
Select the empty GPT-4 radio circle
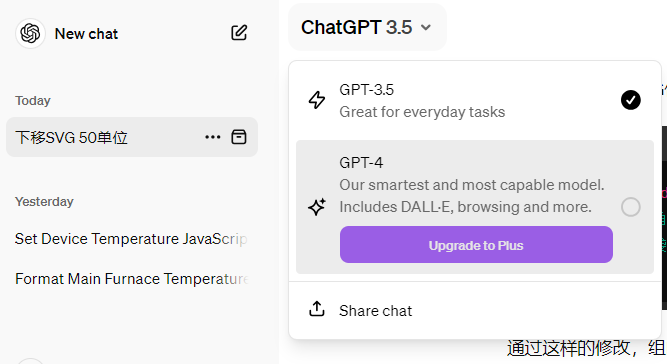pos(630,207)
